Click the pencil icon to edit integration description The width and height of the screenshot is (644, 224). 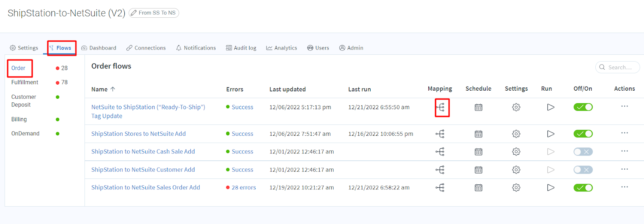[134, 13]
